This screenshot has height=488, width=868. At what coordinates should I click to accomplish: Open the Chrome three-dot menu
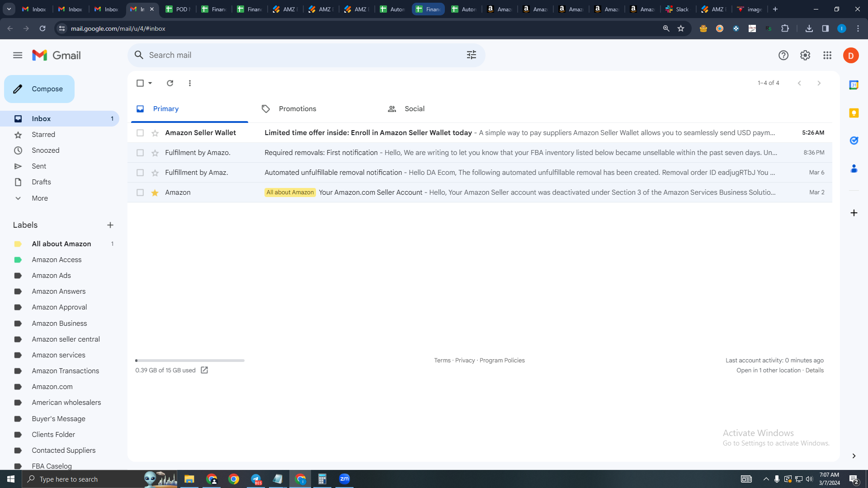pyautogui.click(x=858, y=28)
